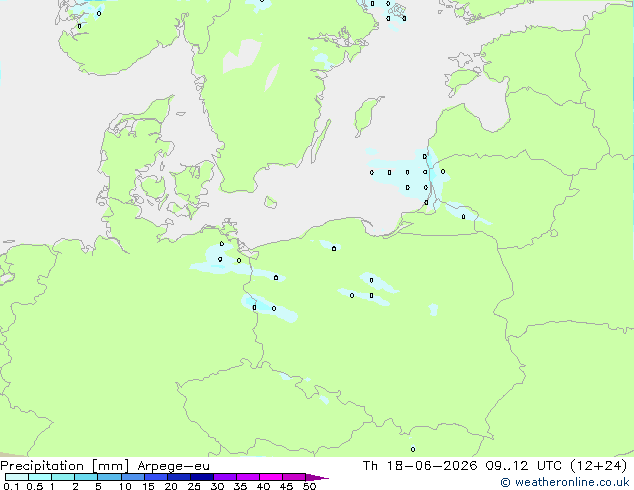634x490 pixels.
Task: Click the 'Arpege-eu' model name label
Action: [x=173, y=466]
